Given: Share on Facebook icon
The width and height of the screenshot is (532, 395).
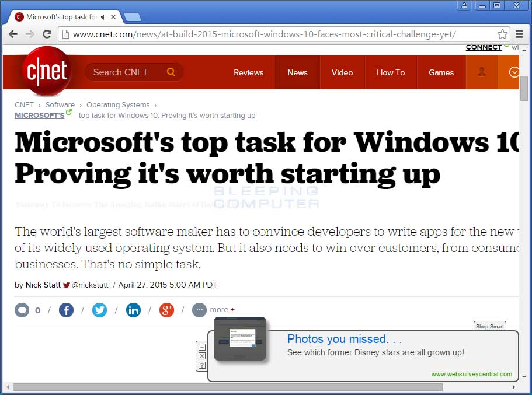Looking at the screenshot, I should [66, 310].
